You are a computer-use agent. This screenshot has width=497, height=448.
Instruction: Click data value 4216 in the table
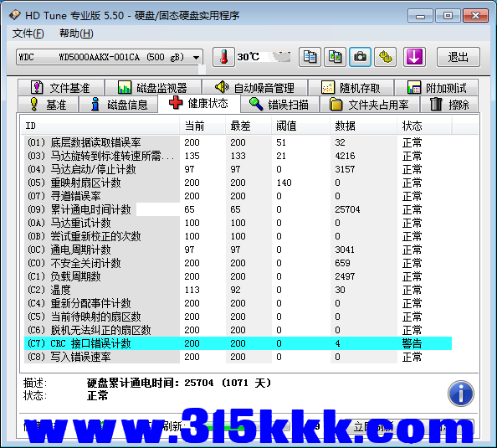[x=345, y=156]
